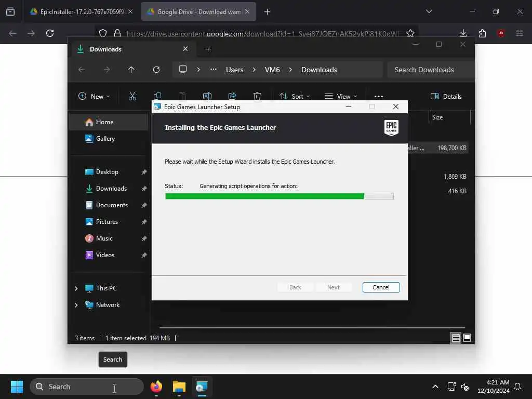
Task: Unpin Desktop using its pin icon
Action: pos(144,172)
